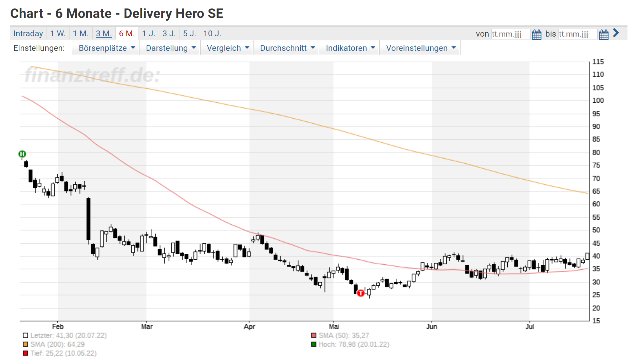
Task: Click the 'Apr' x-axis month label
Action: click(x=249, y=326)
